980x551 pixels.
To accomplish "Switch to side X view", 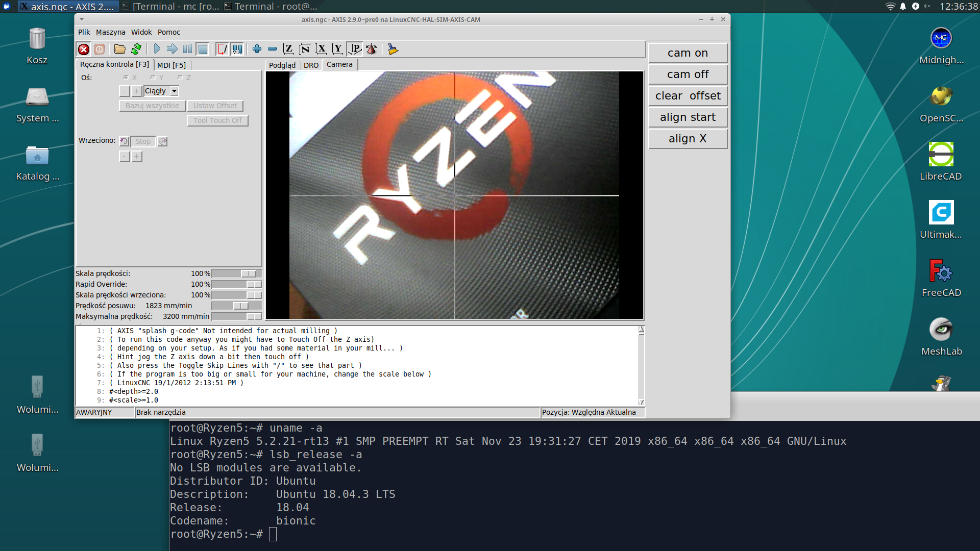I will (321, 49).
